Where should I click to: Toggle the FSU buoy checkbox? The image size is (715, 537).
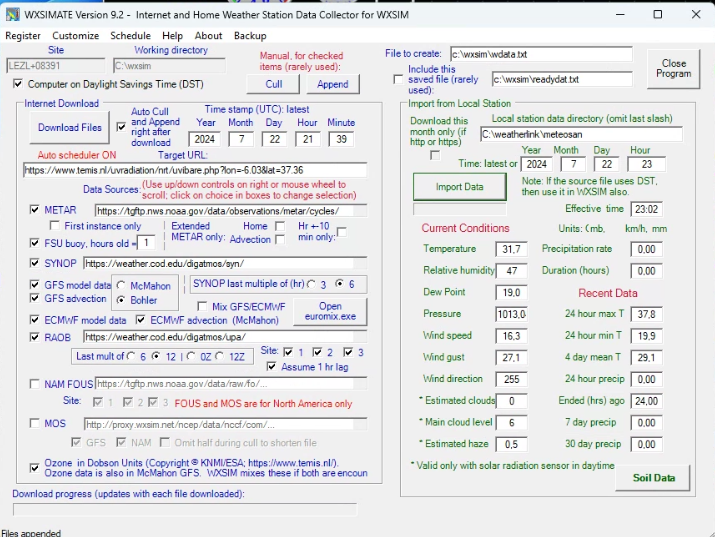[34, 243]
